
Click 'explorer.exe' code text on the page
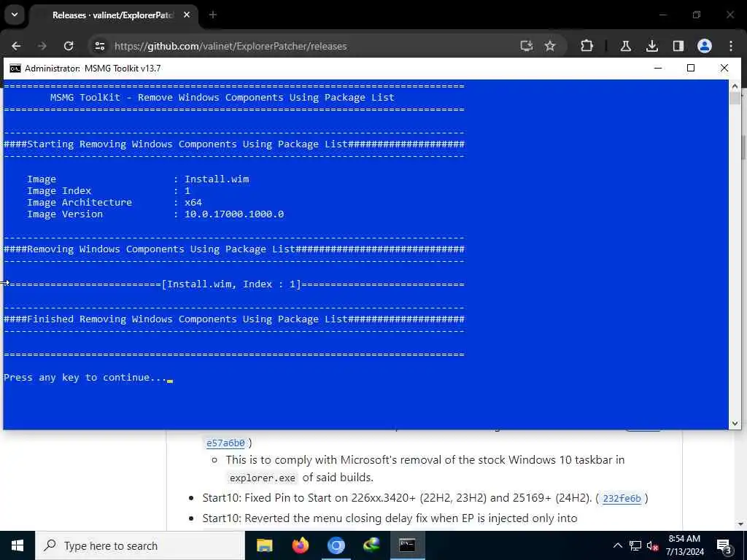tap(263, 478)
